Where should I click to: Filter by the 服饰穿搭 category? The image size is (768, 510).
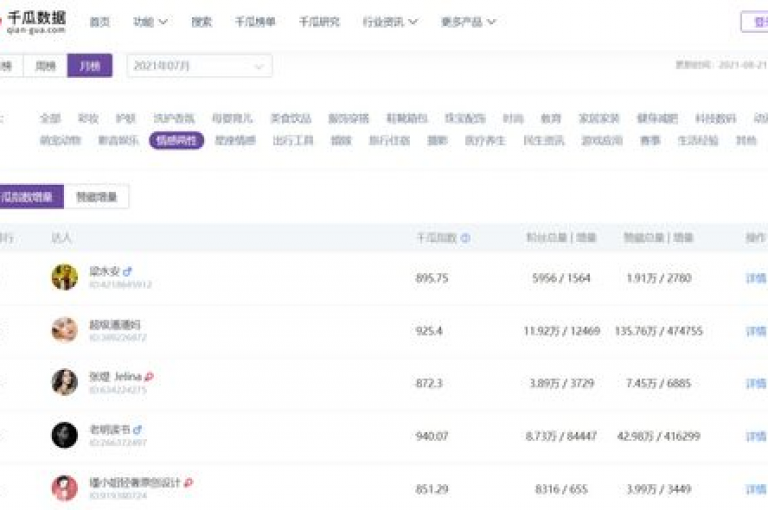(349, 119)
